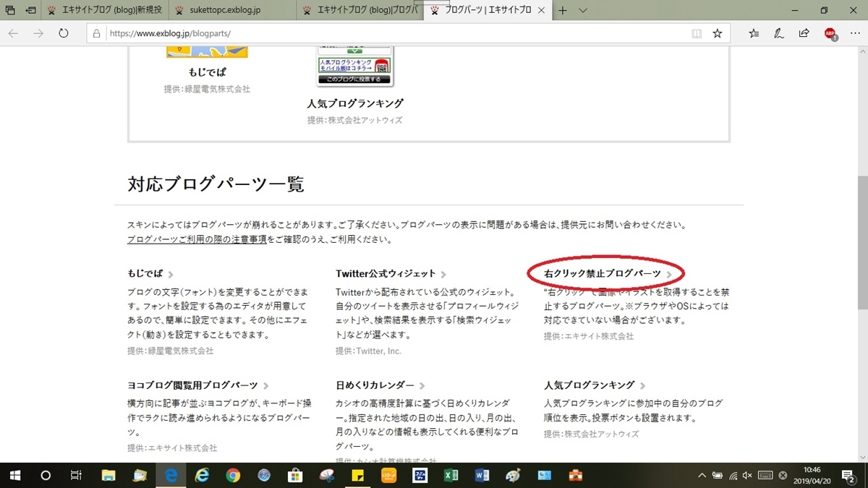Open the ABP adblock extension icon
The height and width of the screenshot is (488, 868).
point(830,33)
